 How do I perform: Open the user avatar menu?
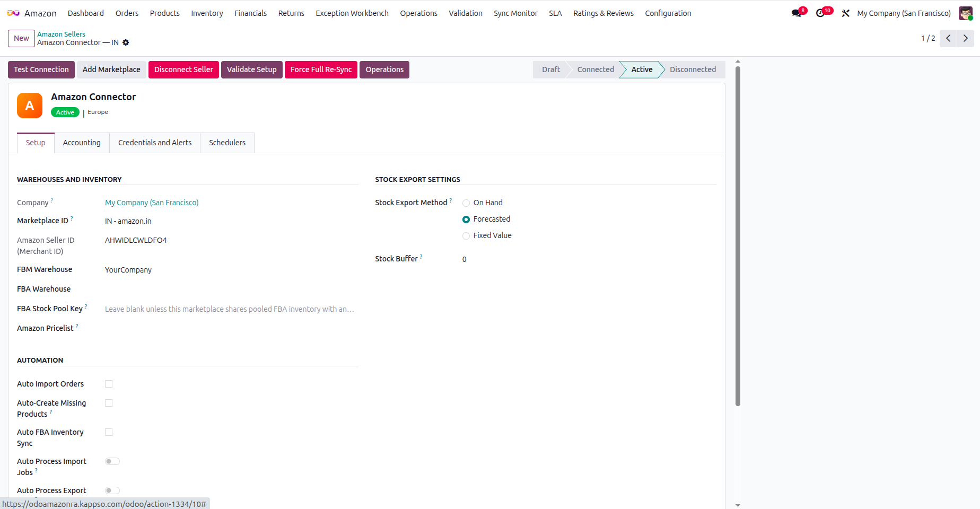point(966,13)
